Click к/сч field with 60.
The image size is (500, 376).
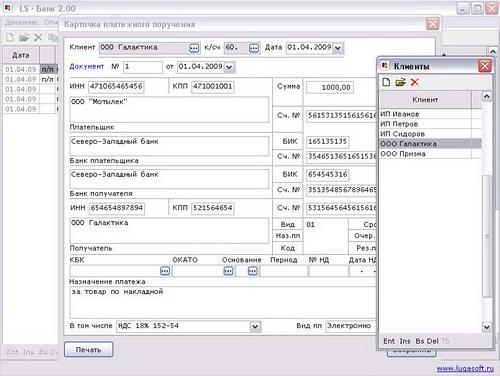236,48
